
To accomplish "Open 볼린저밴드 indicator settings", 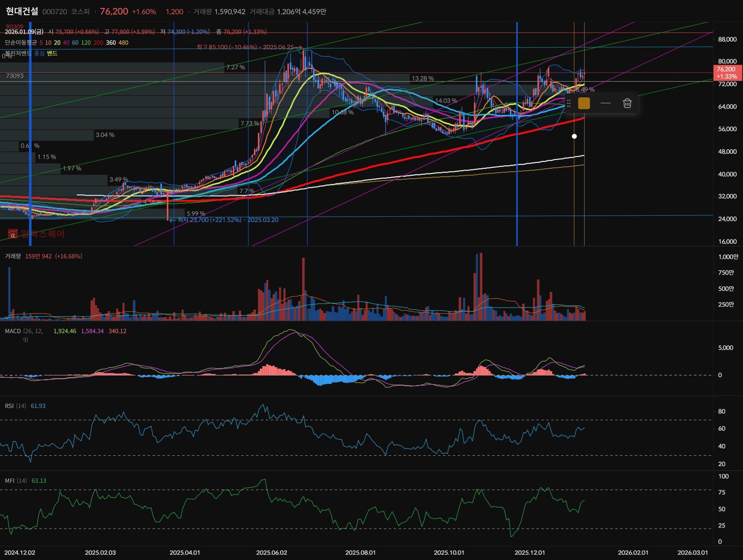I will click(x=18, y=53).
